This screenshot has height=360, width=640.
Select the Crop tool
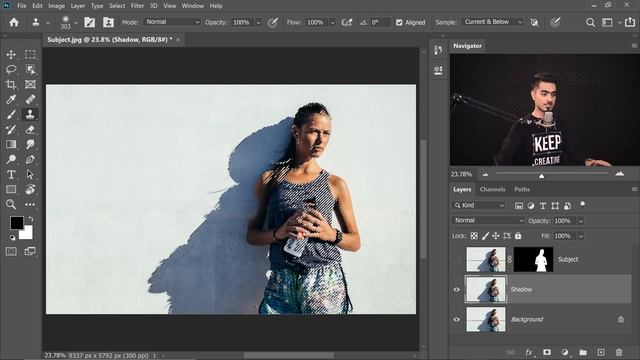(11, 84)
